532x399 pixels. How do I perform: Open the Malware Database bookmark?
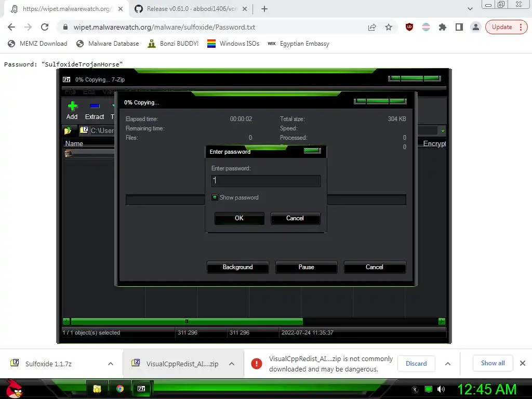108,44
